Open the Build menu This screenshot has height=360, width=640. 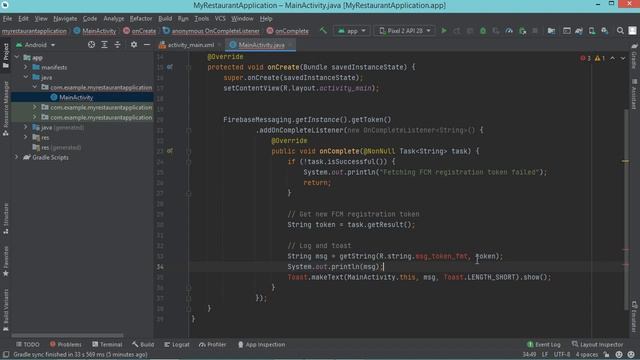click(165, 18)
